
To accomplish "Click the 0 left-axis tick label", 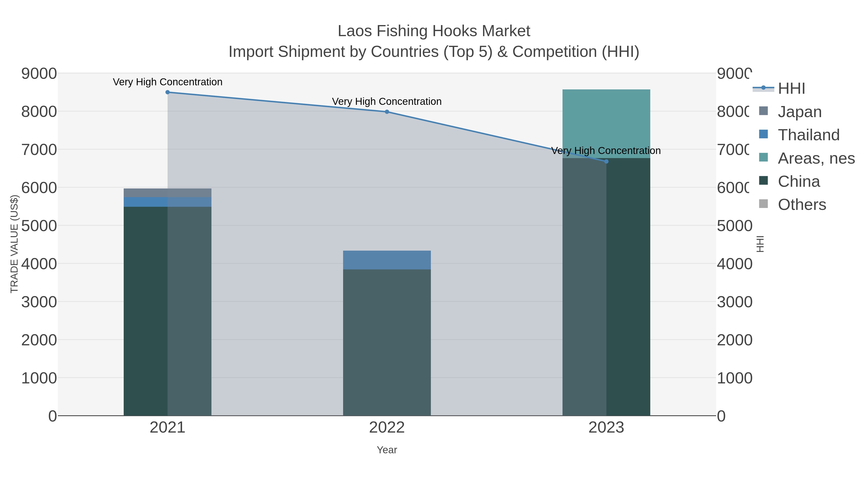I will click(x=53, y=416).
